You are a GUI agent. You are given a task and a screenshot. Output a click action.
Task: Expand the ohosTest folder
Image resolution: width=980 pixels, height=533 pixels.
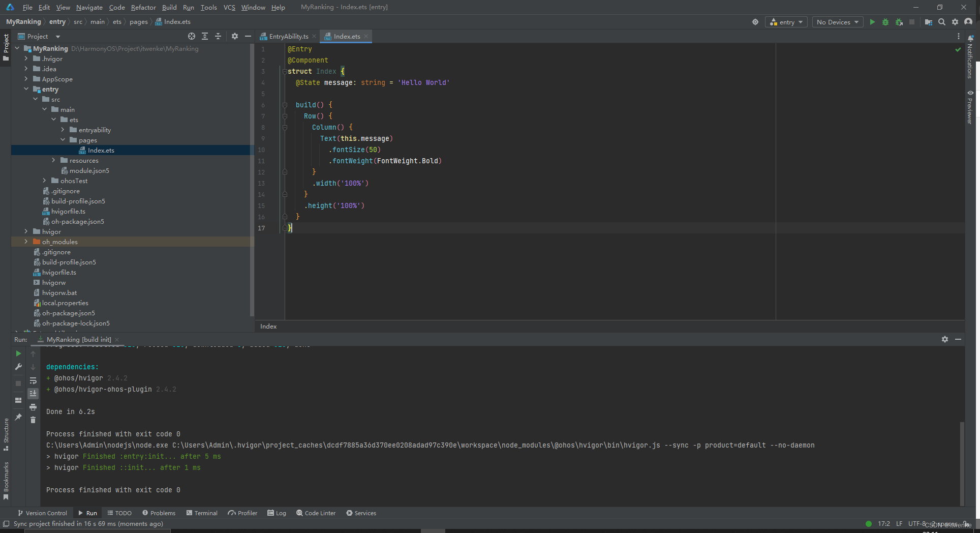click(x=44, y=181)
